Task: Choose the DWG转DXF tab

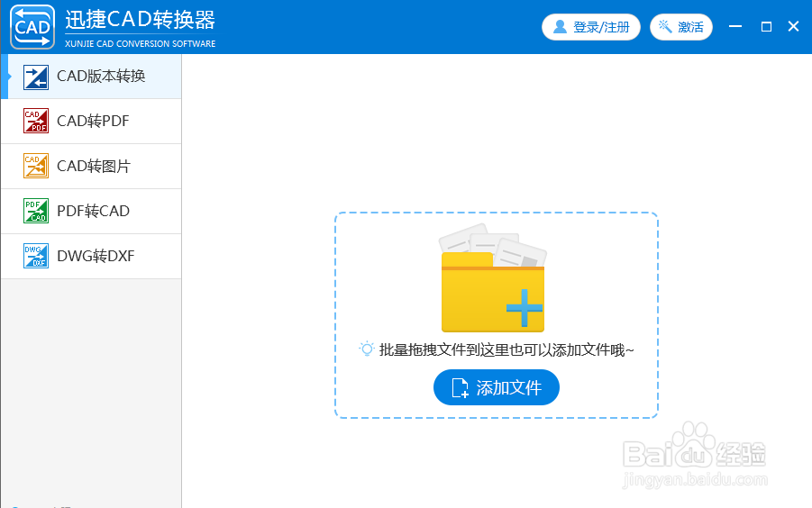Action: (x=92, y=256)
